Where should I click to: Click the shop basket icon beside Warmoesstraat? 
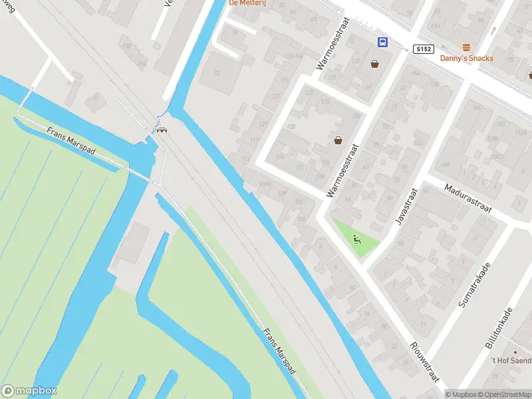pyautogui.click(x=338, y=140)
